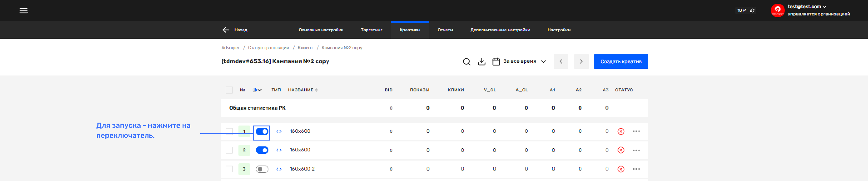
Task: Open the hamburger main menu
Action: click(x=24, y=10)
